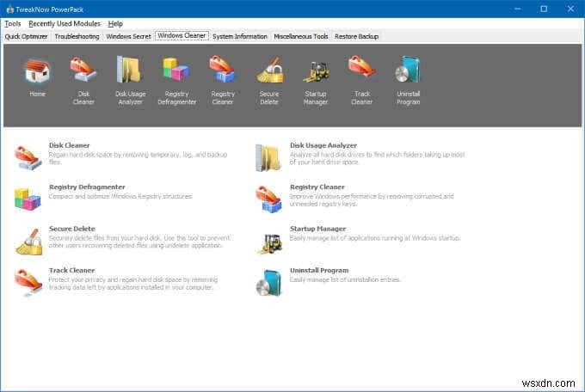585x392 pixels.
Task: Open the Disk Cleaner heading link
Action: pos(70,145)
